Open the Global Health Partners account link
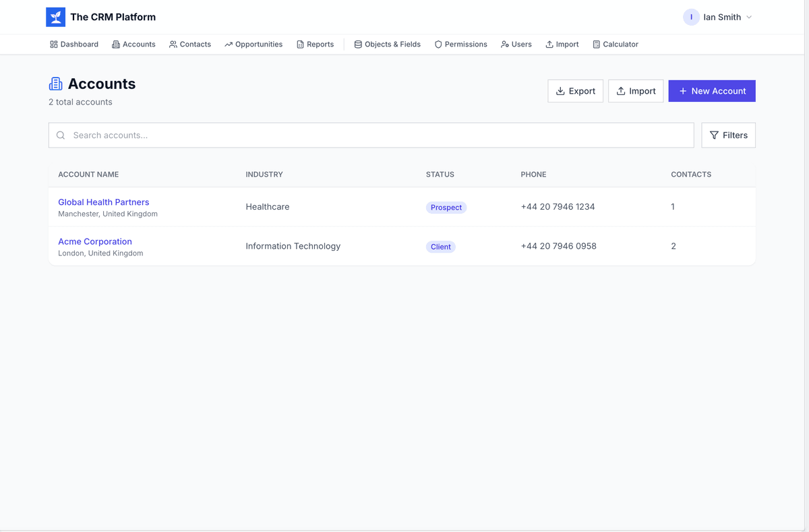Screen dimensions: 809x532 [x=103, y=202]
